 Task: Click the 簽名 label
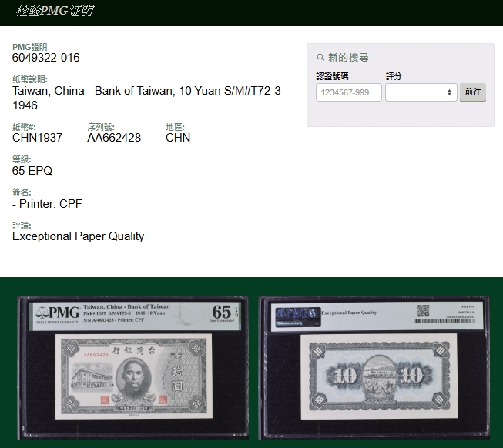[x=22, y=192]
